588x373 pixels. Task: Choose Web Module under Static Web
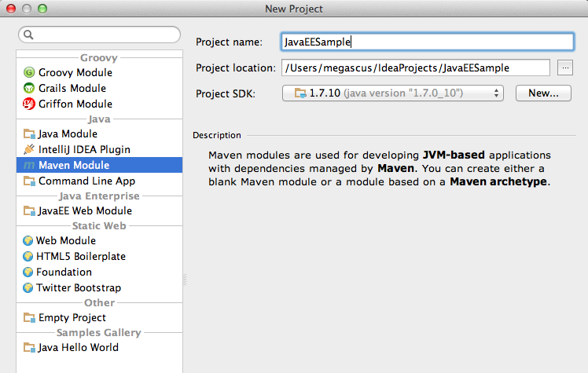coord(99,240)
